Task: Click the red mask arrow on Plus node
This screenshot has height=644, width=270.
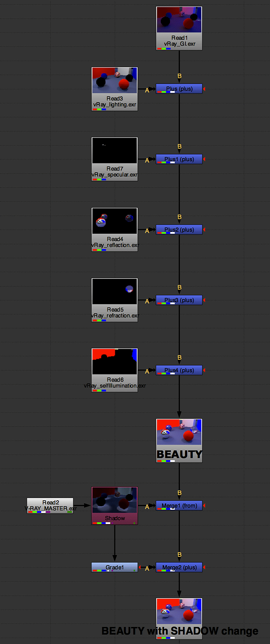Action: [204, 89]
